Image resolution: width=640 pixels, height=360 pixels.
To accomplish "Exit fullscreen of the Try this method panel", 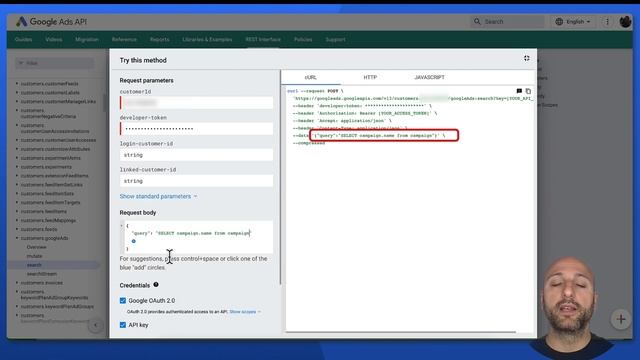I will [x=527, y=58].
